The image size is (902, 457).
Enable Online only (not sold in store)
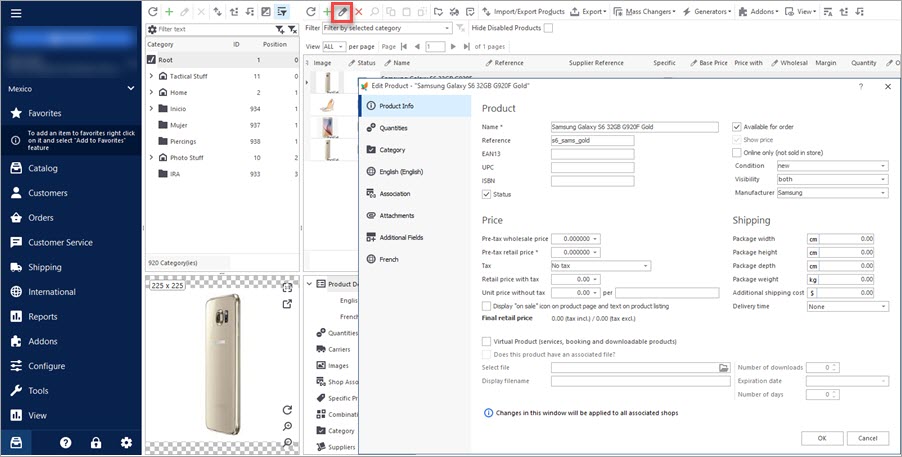click(736, 153)
